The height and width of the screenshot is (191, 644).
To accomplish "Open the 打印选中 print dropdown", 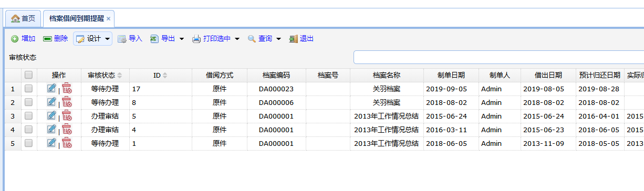I will tap(216, 39).
